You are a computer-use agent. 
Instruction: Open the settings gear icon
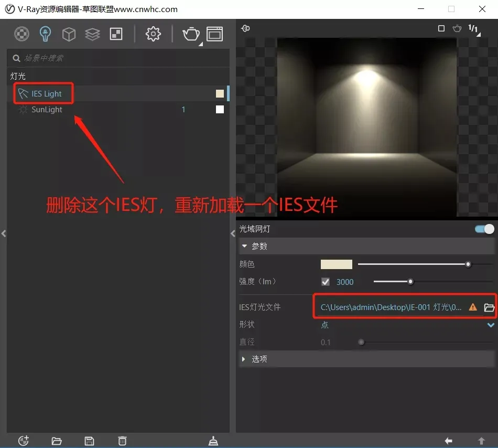tap(153, 34)
